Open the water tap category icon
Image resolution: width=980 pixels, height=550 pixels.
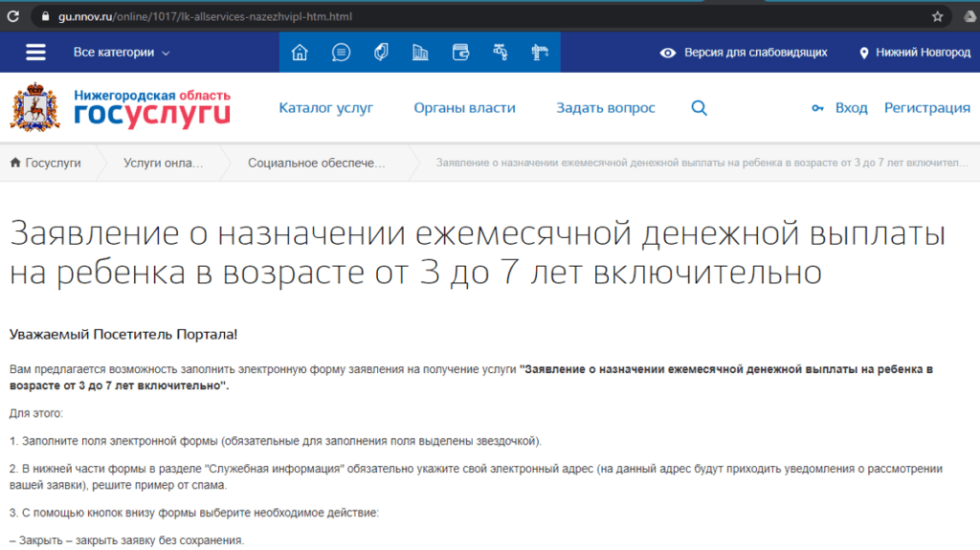tap(500, 52)
